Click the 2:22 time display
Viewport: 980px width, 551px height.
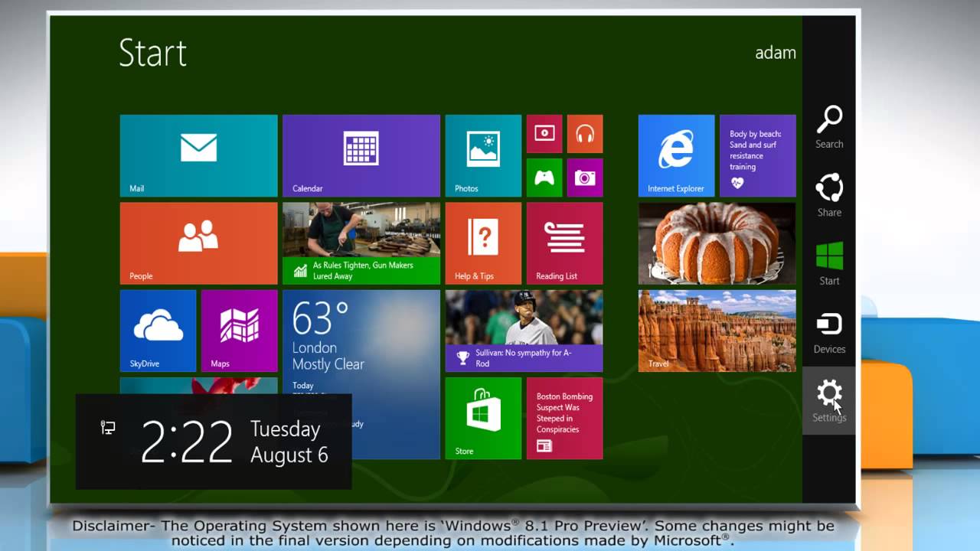(x=187, y=442)
